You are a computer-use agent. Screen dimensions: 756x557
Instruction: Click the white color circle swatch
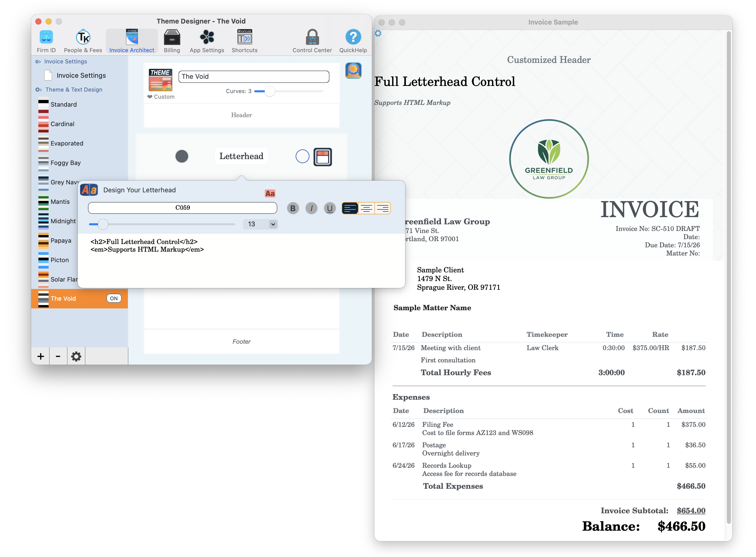303,157
